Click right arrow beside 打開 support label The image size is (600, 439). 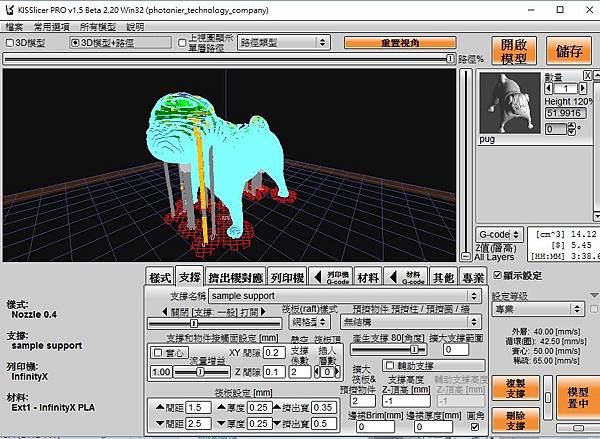point(263,312)
